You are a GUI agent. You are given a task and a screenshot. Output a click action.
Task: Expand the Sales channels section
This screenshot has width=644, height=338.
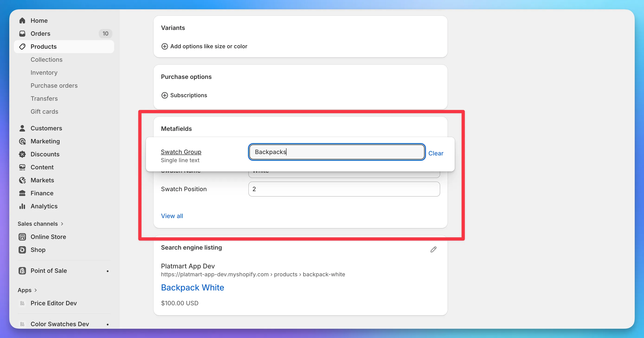[x=41, y=224]
